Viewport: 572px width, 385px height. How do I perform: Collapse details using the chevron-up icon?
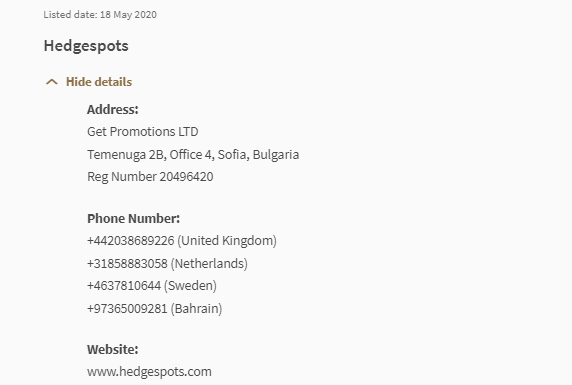(52, 82)
